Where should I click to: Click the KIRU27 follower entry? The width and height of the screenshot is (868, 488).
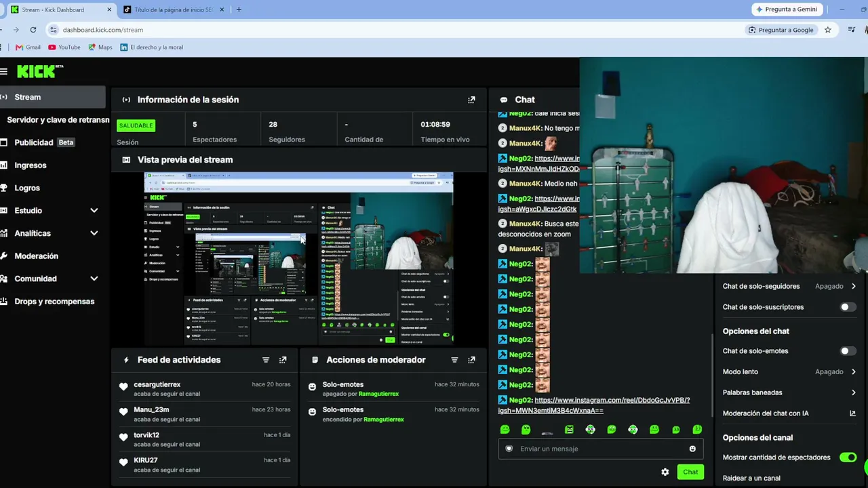point(206,465)
